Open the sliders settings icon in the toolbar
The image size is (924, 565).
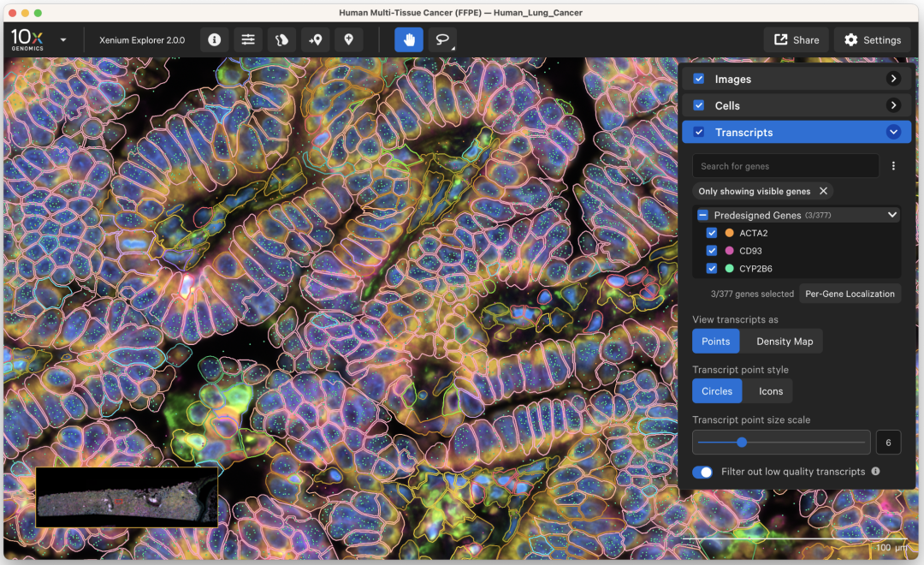click(x=248, y=39)
